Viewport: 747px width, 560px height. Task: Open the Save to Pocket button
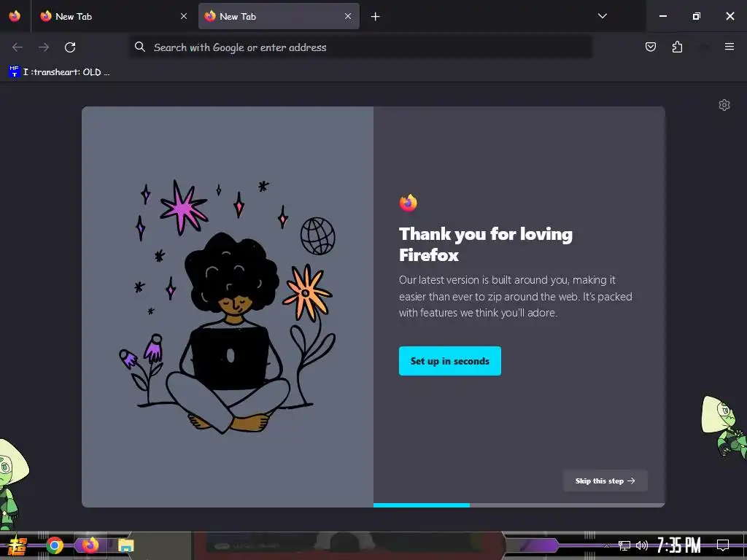click(650, 47)
